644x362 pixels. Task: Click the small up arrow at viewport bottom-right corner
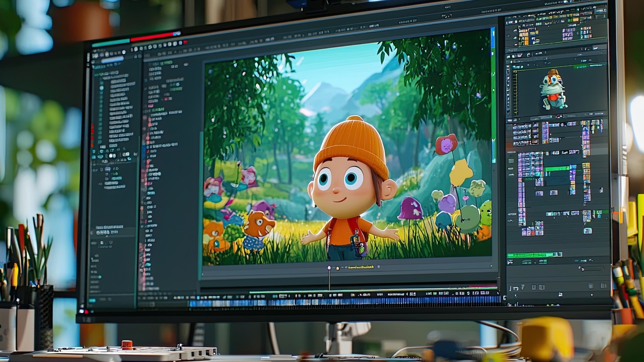coord(491,266)
